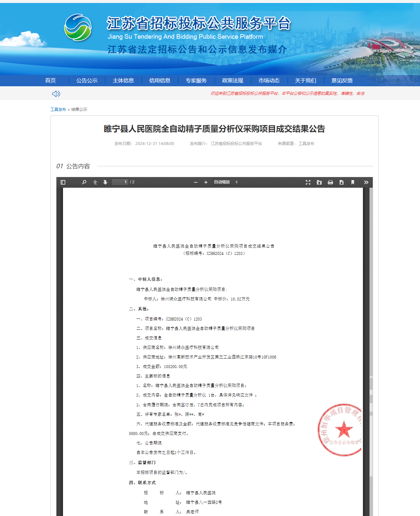Open the 自动缩放 zoom dropdown

[x=225, y=182]
